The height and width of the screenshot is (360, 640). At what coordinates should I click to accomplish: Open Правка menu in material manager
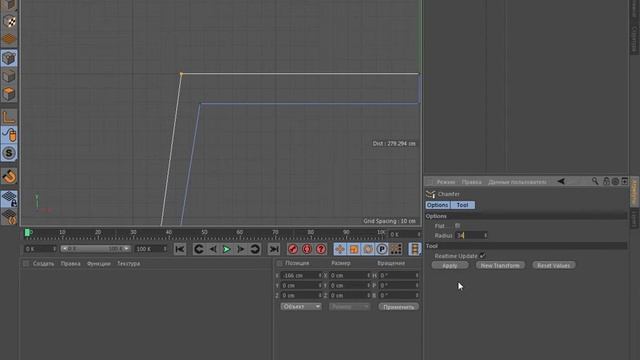tap(70, 264)
